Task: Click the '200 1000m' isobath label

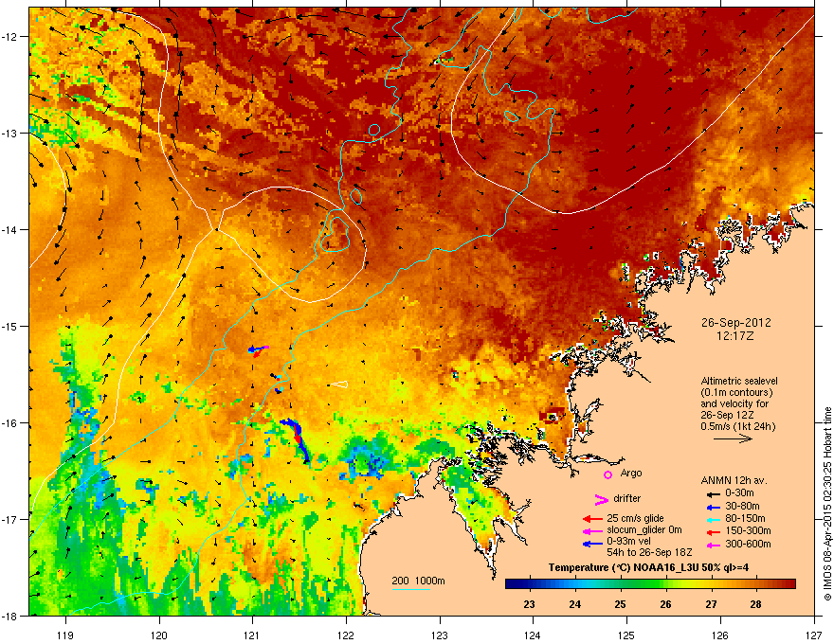Action: pos(418,581)
